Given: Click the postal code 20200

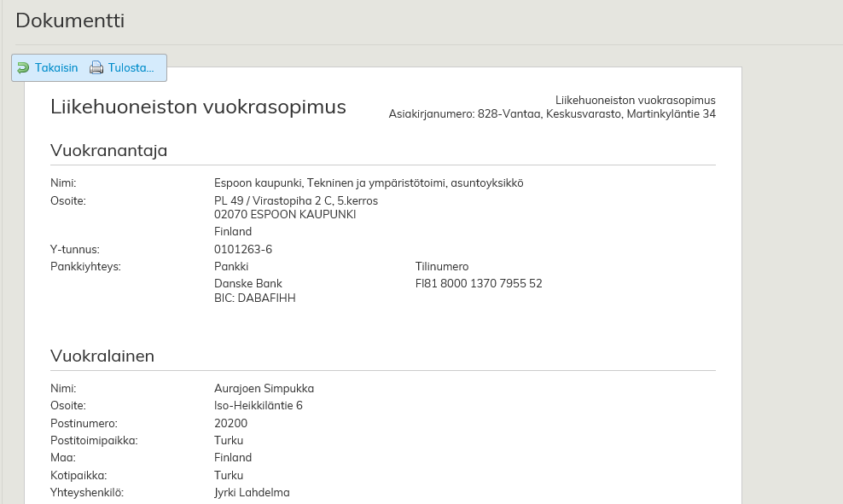Looking at the screenshot, I should tap(230, 423).
